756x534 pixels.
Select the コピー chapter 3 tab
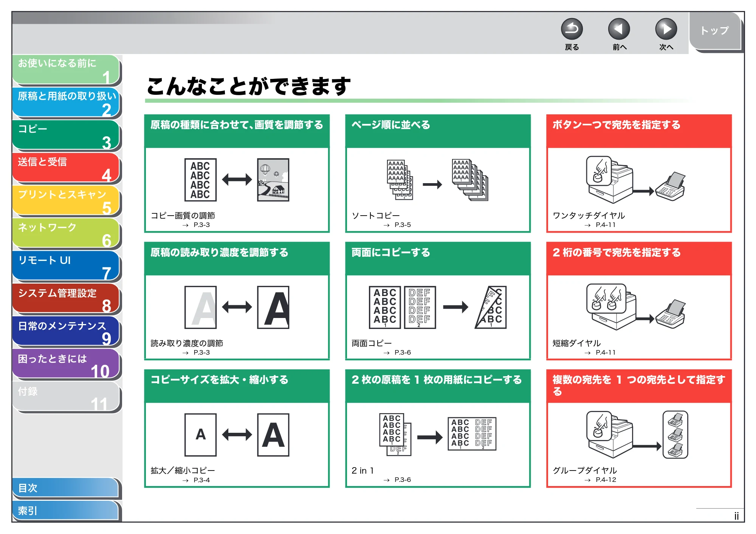(x=67, y=136)
